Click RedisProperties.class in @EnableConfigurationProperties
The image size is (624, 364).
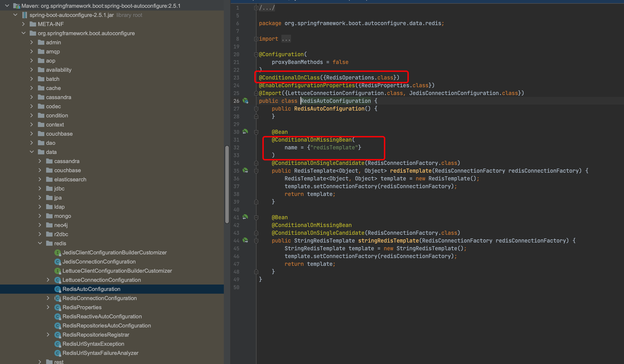(395, 85)
